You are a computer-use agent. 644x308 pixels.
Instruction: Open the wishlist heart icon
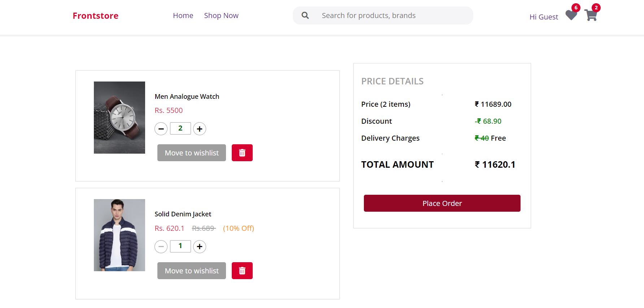[571, 15]
